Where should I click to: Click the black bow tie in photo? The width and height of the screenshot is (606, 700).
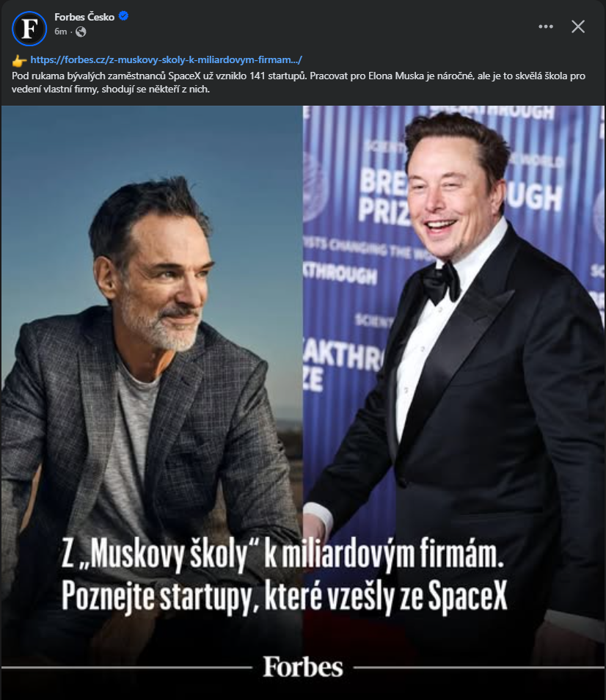click(440, 282)
